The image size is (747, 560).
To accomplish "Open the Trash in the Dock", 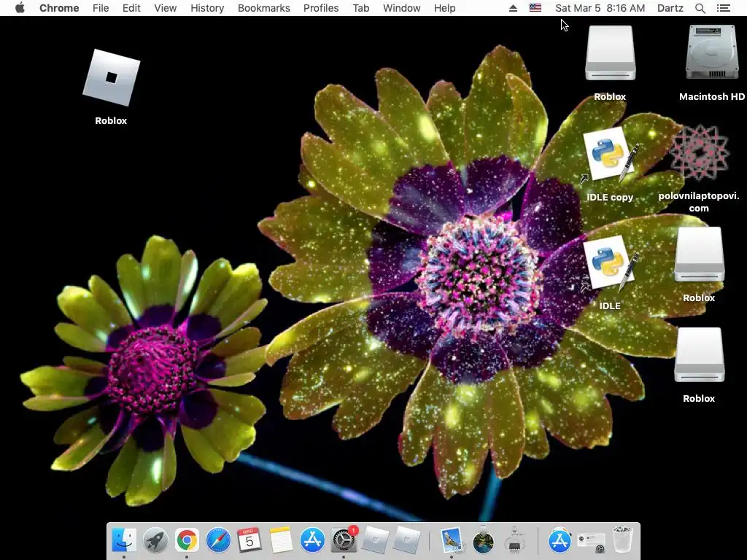I will click(622, 540).
